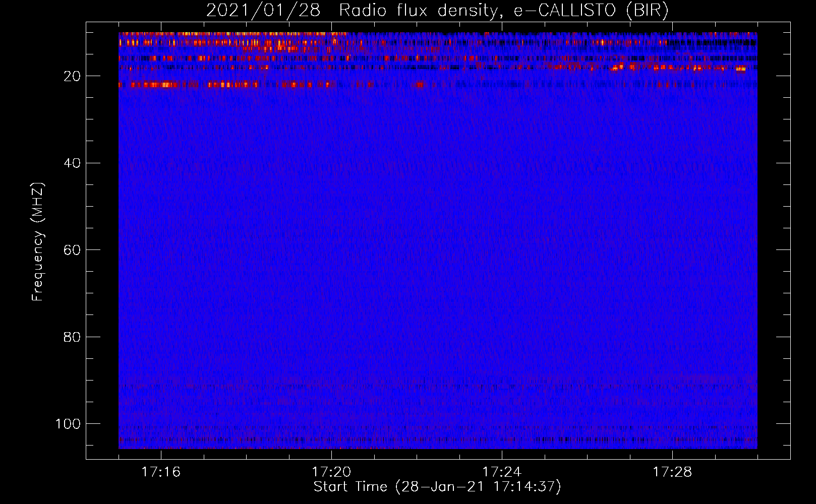Click the '60' frequency tick label
816x504 pixels.
coord(72,250)
